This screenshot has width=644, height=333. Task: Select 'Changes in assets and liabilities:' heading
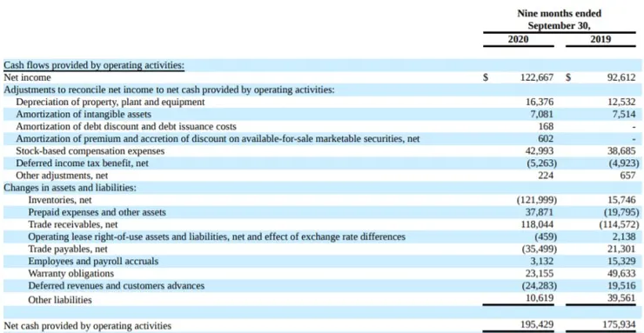click(70, 188)
